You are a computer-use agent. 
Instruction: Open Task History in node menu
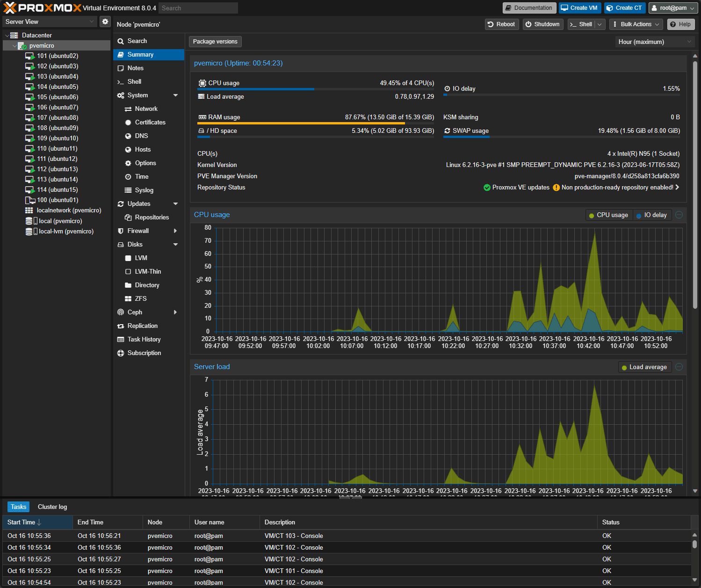pyautogui.click(x=144, y=340)
